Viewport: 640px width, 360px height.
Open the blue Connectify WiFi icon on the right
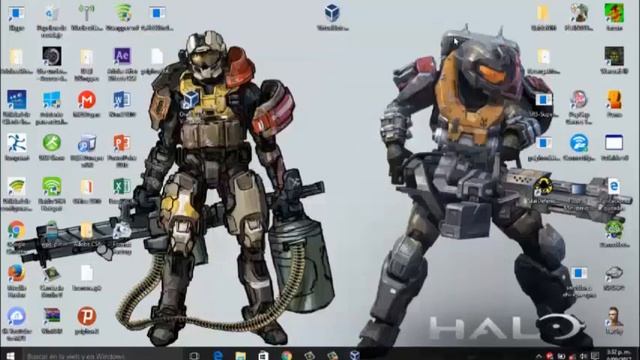coord(579,143)
